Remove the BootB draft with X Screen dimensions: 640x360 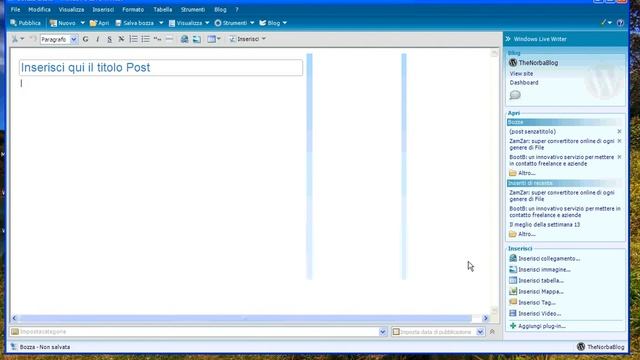619,157
